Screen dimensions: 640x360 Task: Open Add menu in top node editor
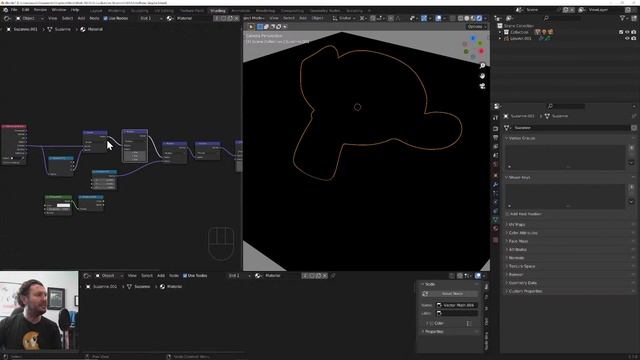[x=81, y=18]
